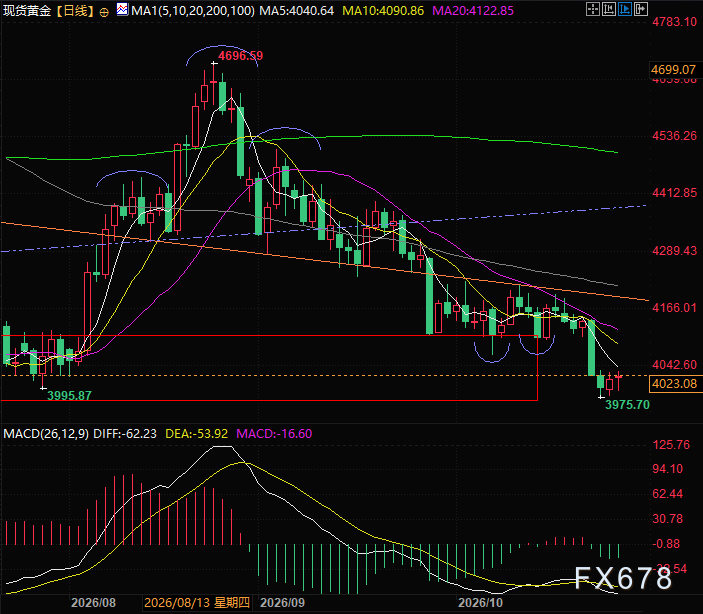Click the green 3975.70 low annotation

click(627, 405)
